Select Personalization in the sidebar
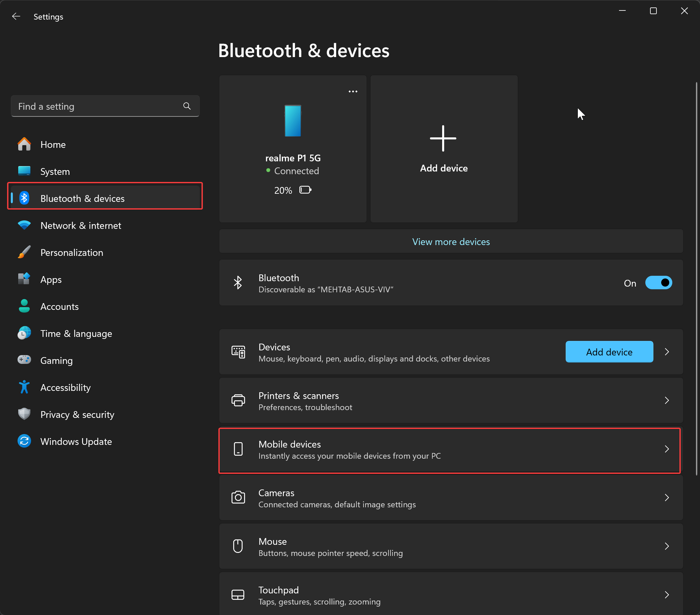This screenshot has height=615, width=700. 72,252
